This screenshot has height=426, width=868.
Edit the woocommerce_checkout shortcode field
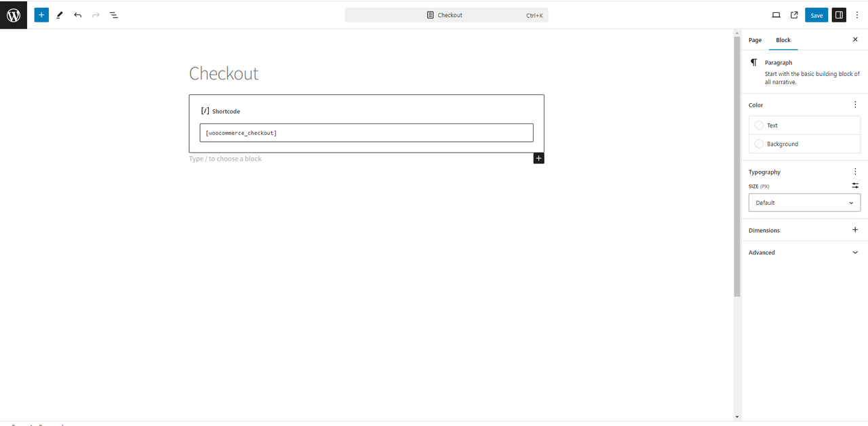pyautogui.click(x=366, y=133)
